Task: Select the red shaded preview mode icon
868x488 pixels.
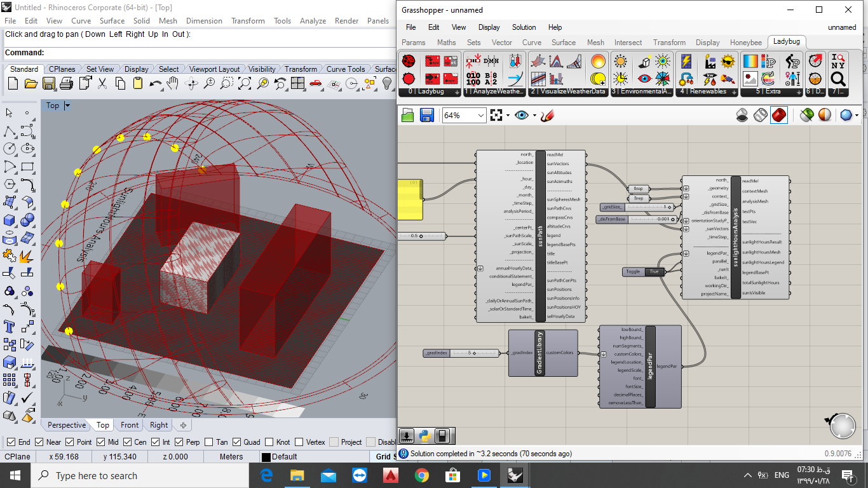Action: 779,115
